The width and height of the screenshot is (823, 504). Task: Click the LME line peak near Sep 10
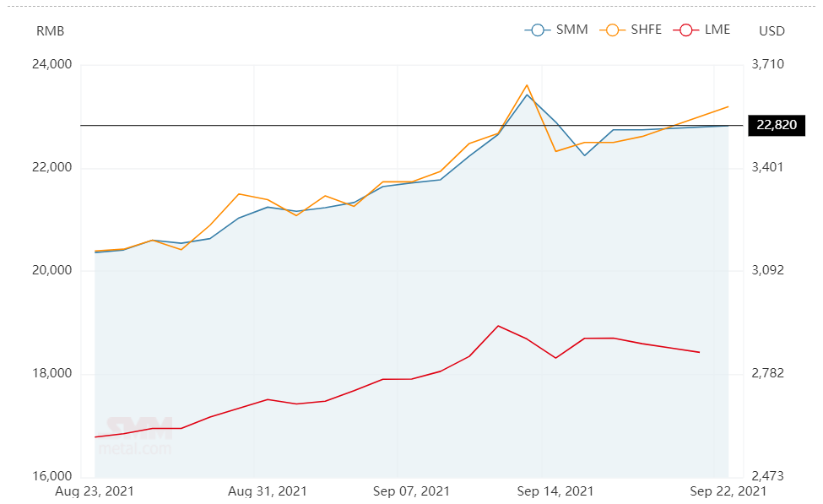point(498,326)
